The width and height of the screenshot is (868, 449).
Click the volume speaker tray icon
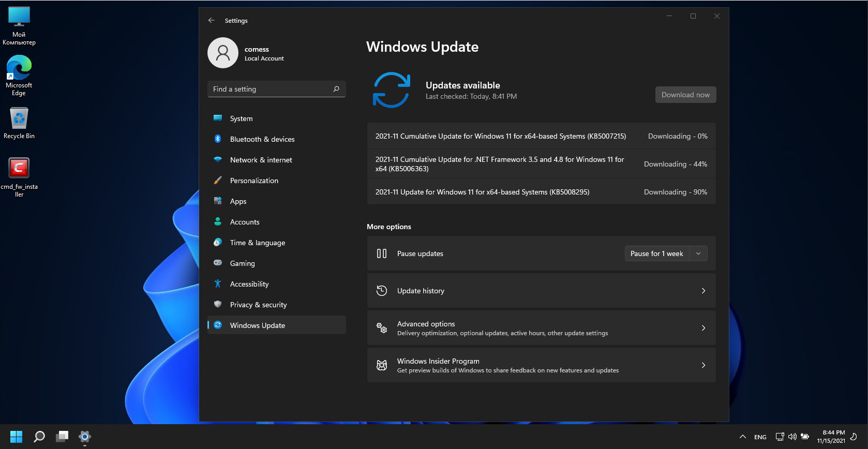tap(792, 437)
